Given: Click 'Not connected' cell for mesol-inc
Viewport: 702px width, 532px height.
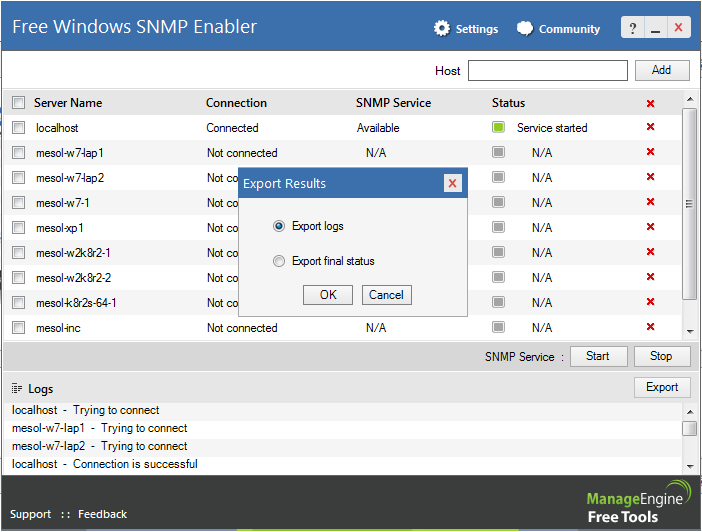Looking at the screenshot, I should (x=242, y=328).
